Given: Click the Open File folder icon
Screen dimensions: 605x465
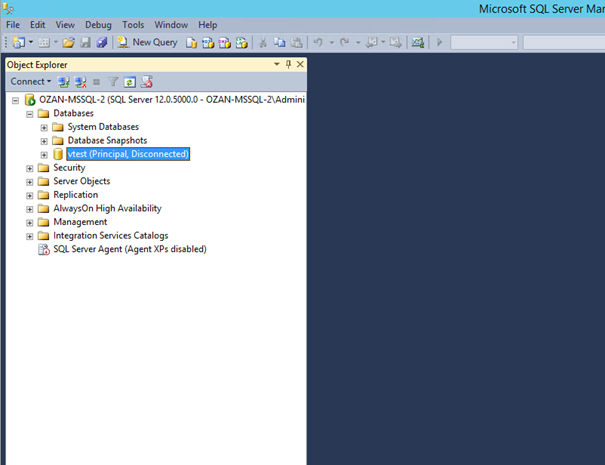Looking at the screenshot, I should click(68, 42).
